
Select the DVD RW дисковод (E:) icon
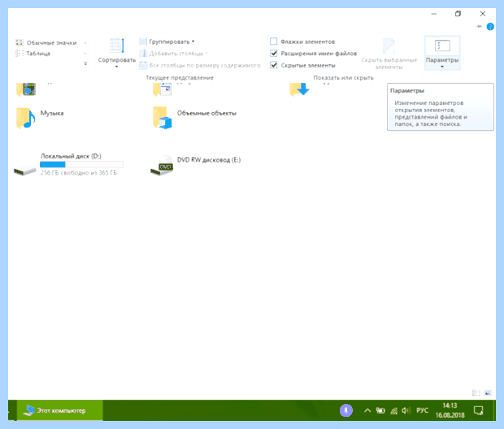(162, 166)
